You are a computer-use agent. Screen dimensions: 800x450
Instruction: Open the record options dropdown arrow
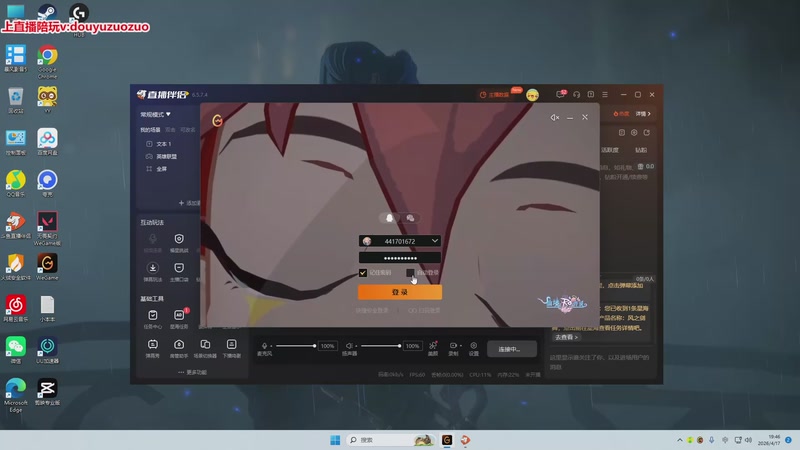coord(460,346)
